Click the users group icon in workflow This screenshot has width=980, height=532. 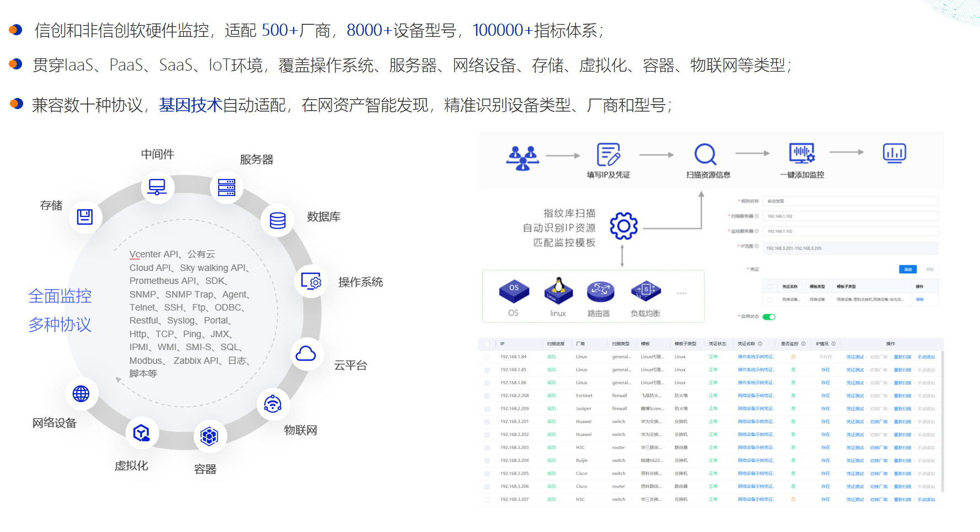[x=522, y=158]
